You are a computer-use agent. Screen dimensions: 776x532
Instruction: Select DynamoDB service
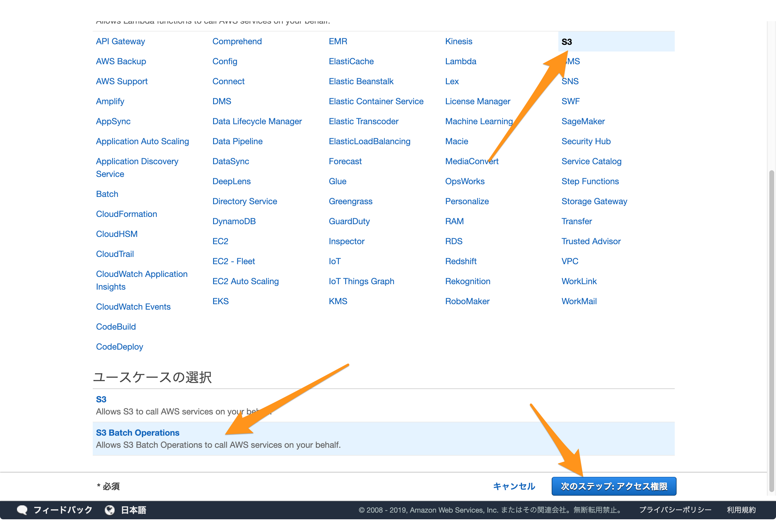click(x=234, y=221)
